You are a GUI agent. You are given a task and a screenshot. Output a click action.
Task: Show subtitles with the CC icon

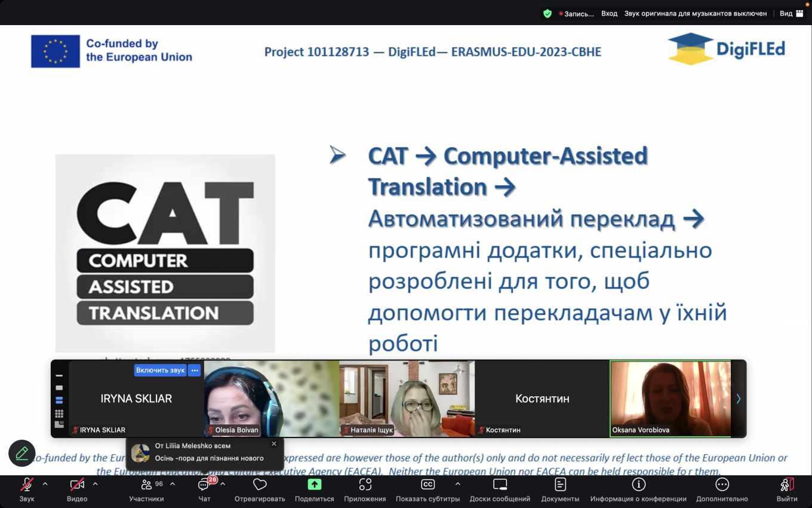[x=427, y=485]
